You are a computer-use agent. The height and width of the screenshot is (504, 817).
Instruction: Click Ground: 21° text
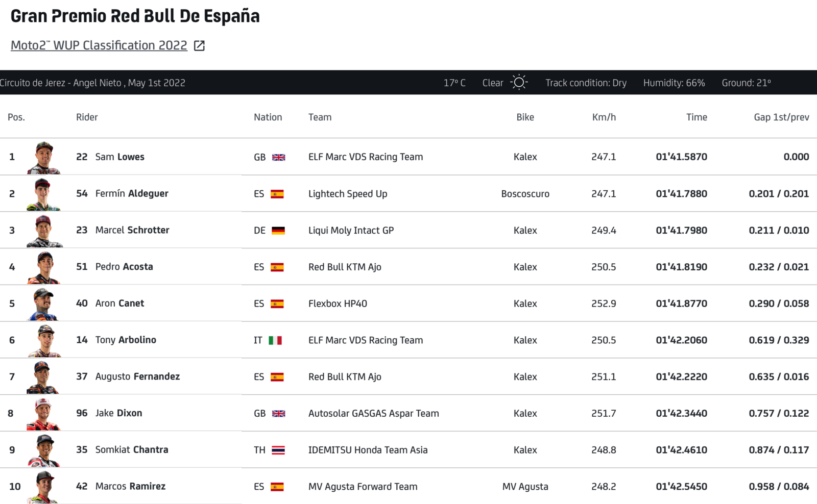click(x=747, y=83)
